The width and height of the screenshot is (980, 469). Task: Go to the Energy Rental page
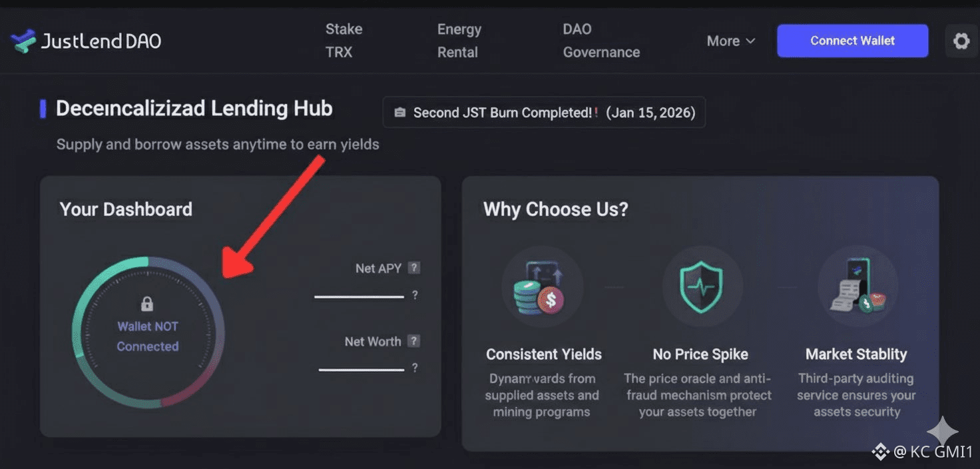[x=459, y=41]
